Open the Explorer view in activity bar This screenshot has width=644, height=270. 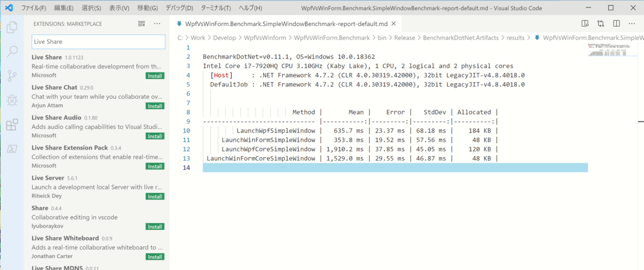click(12, 27)
